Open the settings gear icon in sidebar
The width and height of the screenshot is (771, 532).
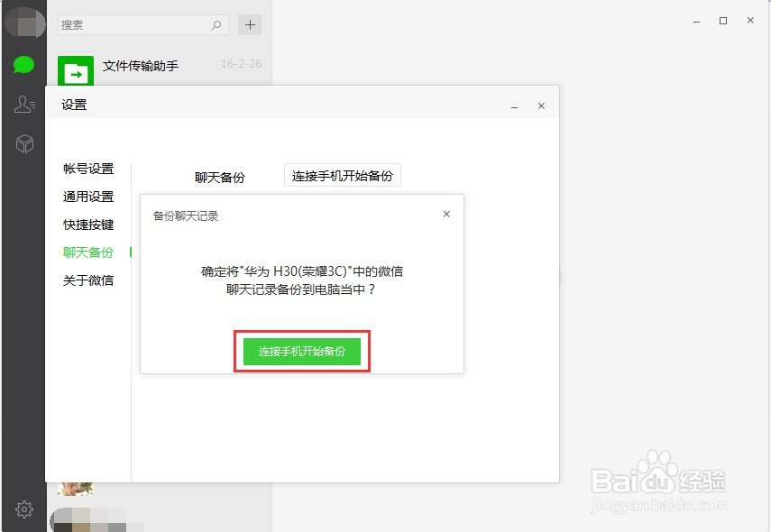[24, 509]
